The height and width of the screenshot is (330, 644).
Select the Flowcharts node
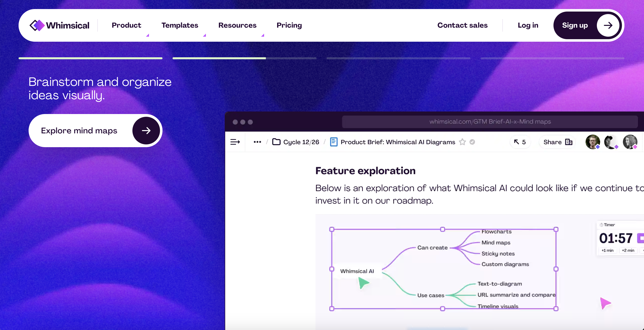pos(497,232)
